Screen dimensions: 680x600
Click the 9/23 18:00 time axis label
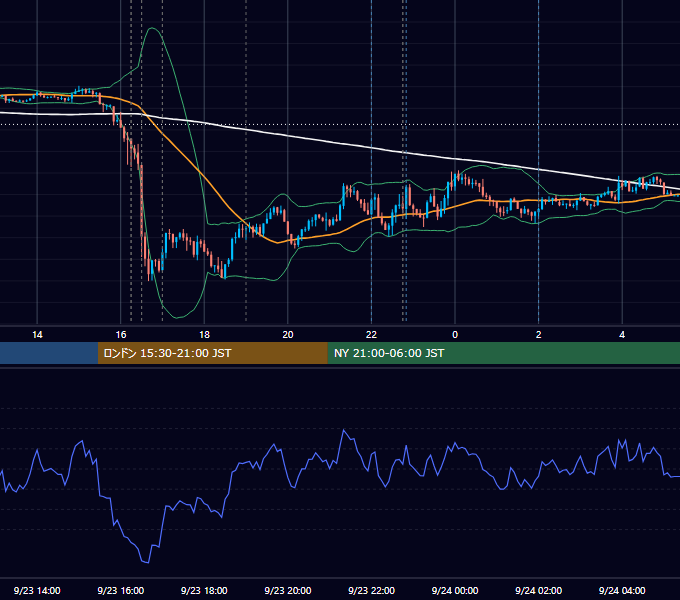coord(204,590)
